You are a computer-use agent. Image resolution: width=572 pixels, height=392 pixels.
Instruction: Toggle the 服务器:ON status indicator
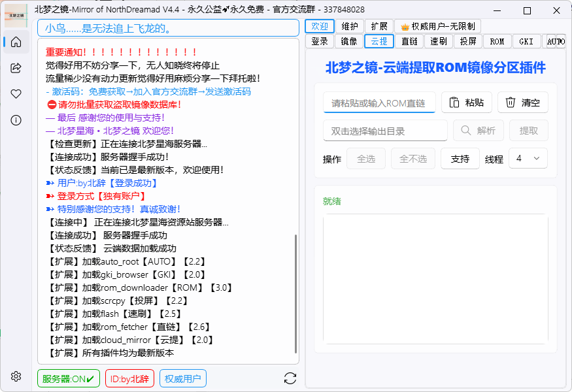(68, 378)
